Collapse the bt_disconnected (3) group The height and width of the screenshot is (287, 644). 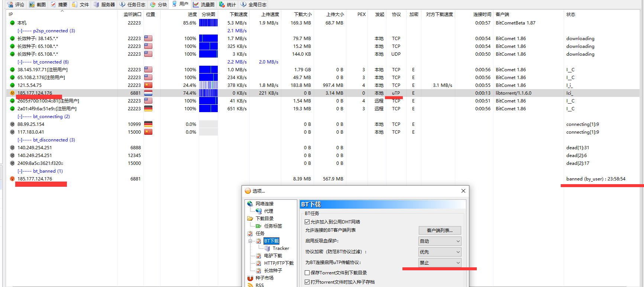click(19, 140)
